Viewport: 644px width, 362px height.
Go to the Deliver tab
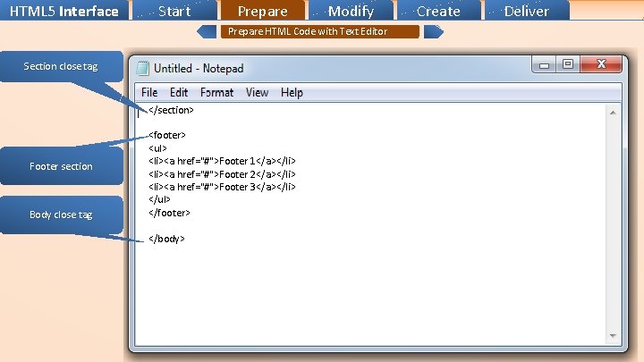[x=527, y=10]
